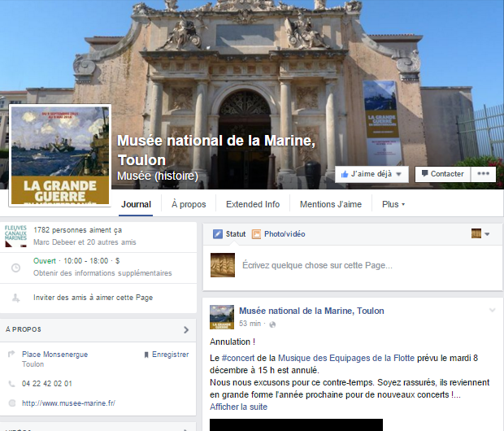Image resolution: width=504 pixels, height=431 pixels.
Task: Click the Contacter button
Action: point(442,174)
